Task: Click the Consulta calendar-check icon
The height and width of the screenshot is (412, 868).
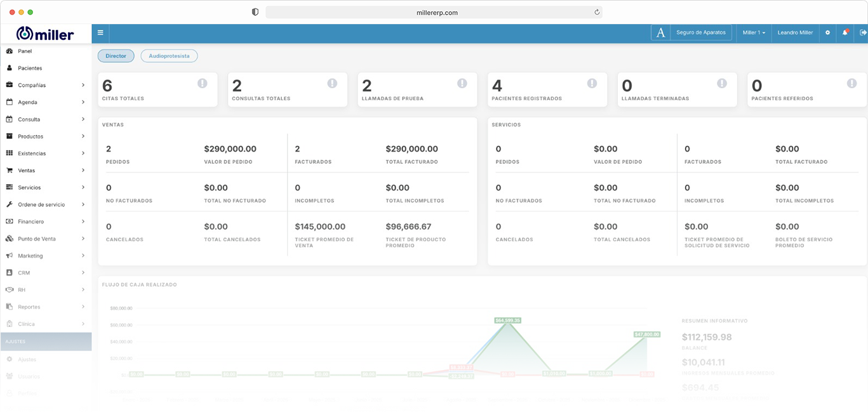Action: coord(10,119)
